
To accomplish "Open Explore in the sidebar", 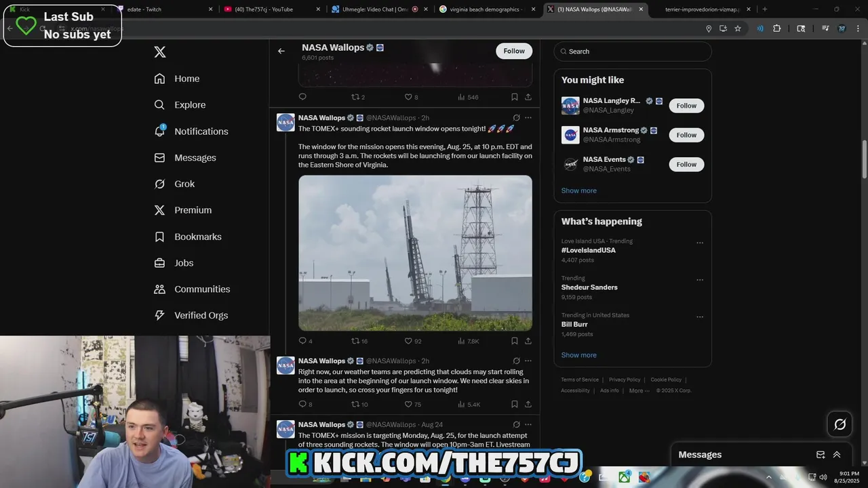I will (x=180, y=105).
